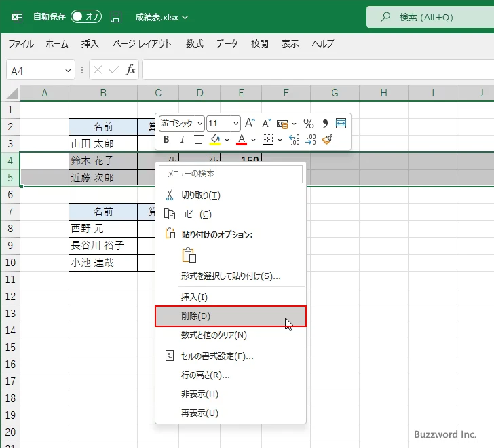Open セルの書式設定(F)... dialog
The image size is (494, 448).
[231, 356]
